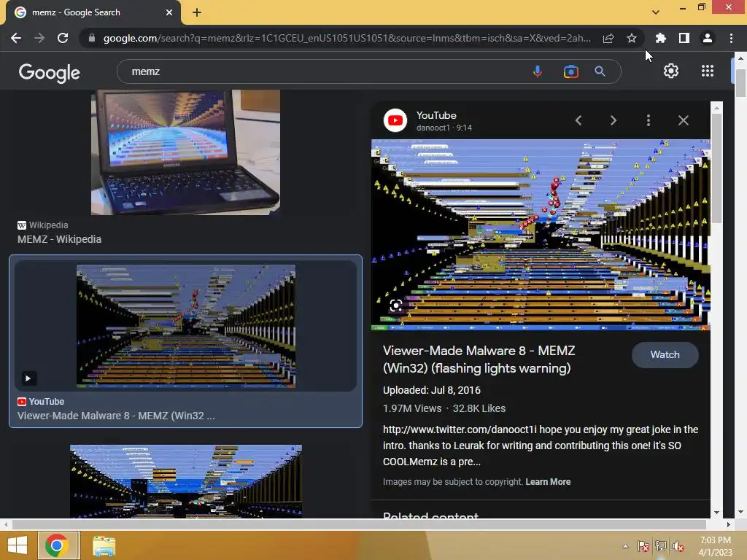This screenshot has height=560, width=747.
Task: Open File Explorer from taskbar
Action: pyautogui.click(x=104, y=546)
